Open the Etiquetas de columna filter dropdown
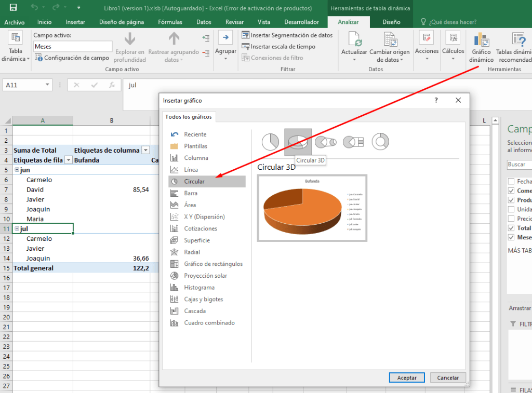 (145, 150)
